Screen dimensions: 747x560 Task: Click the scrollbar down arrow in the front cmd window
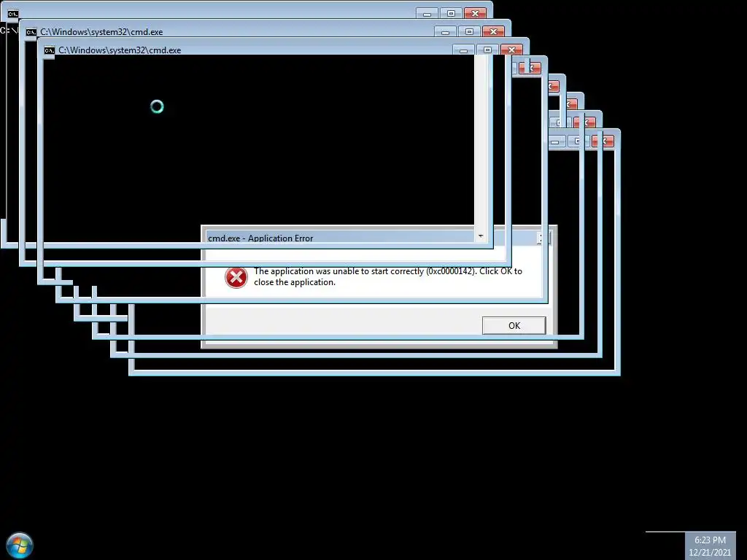point(481,236)
